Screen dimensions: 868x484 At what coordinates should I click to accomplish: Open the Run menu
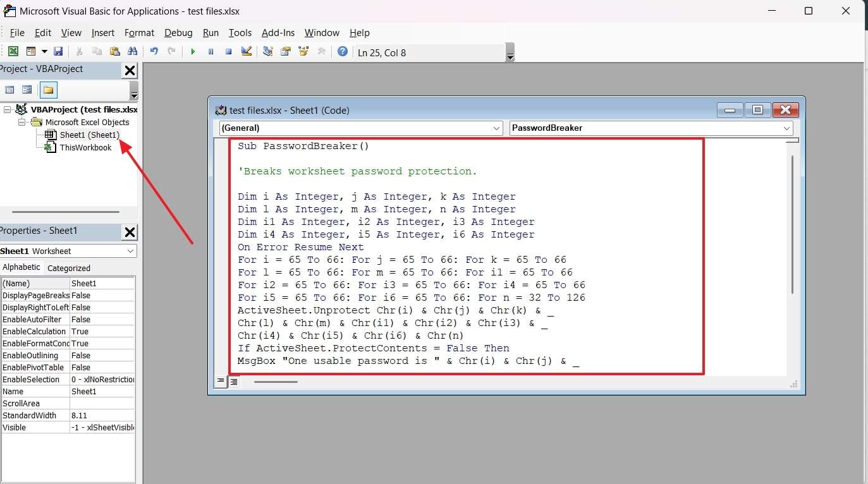click(x=211, y=33)
